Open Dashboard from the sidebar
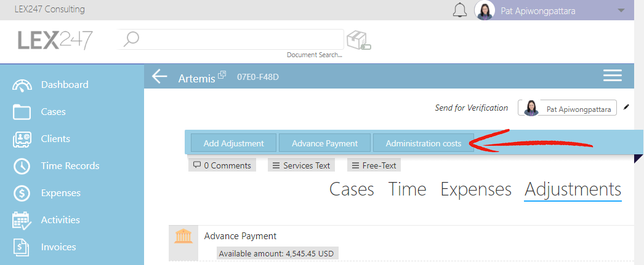The image size is (644, 265). point(65,84)
